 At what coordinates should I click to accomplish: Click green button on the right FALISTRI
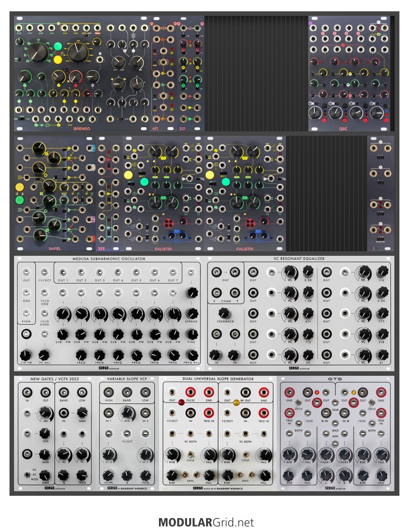pyautogui.click(x=226, y=182)
